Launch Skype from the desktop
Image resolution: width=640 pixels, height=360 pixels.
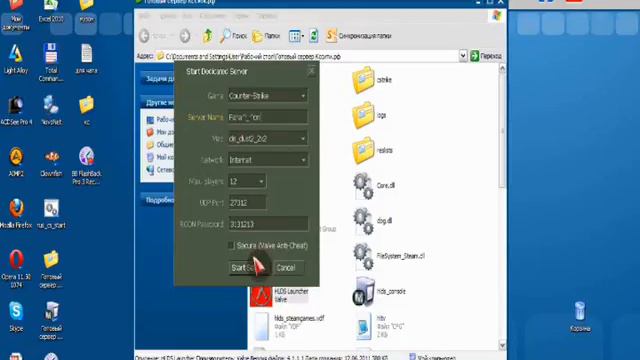point(16,316)
